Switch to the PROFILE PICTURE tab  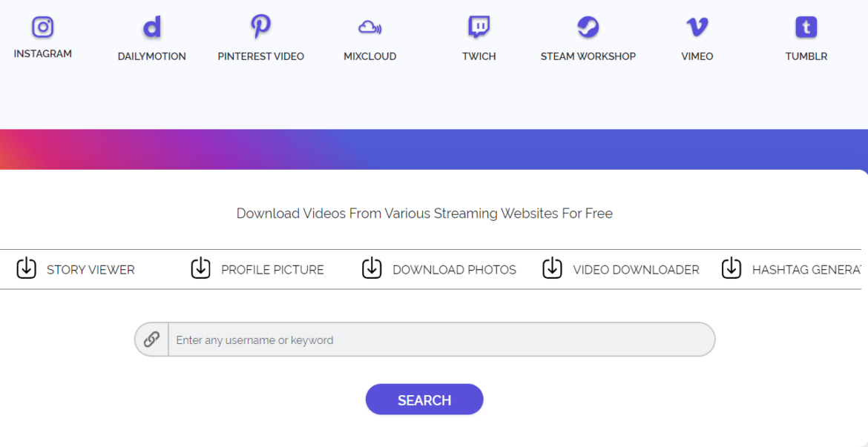click(x=272, y=270)
